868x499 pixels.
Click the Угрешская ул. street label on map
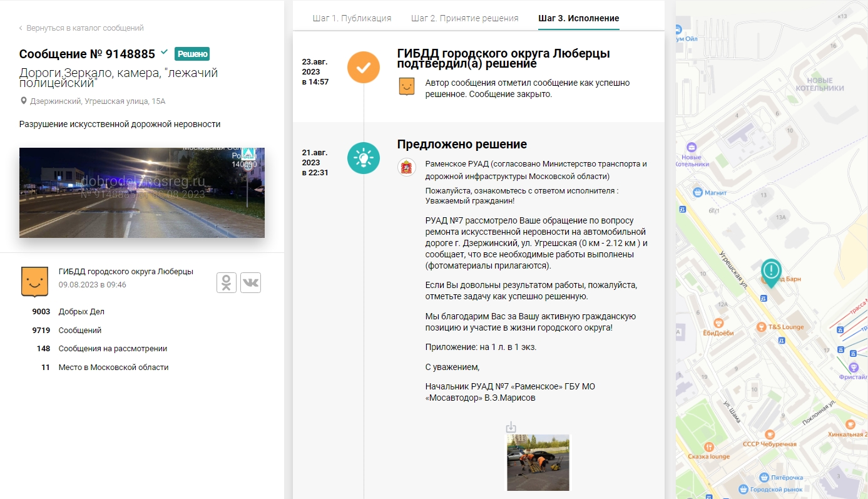733,269
